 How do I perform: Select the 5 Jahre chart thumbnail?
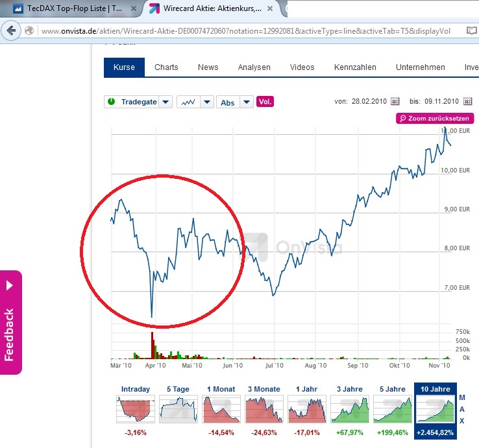pos(393,409)
